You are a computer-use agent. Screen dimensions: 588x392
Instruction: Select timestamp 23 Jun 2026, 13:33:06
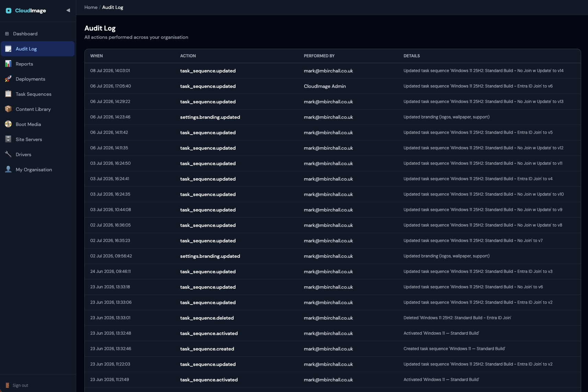(111, 302)
